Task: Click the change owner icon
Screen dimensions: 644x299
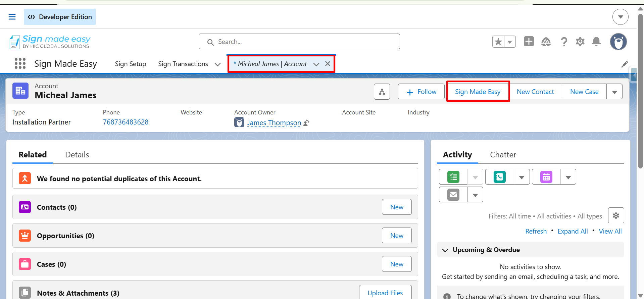Action: (x=306, y=123)
